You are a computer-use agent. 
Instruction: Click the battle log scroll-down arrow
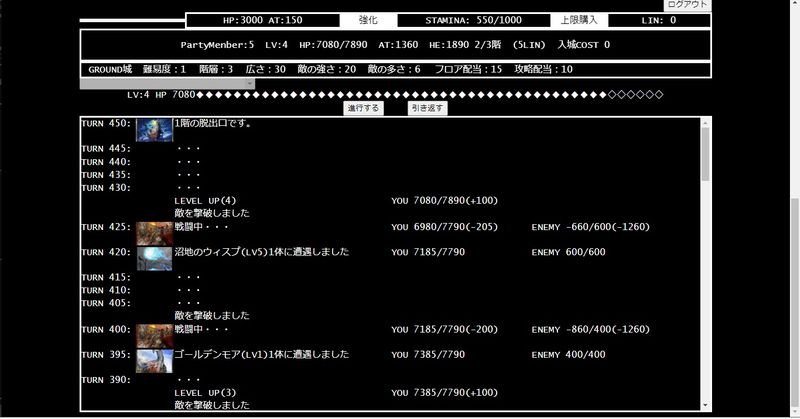click(704, 405)
